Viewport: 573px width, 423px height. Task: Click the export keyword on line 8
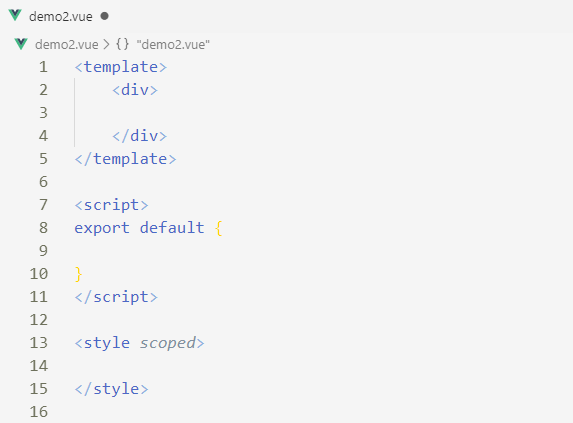102,228
